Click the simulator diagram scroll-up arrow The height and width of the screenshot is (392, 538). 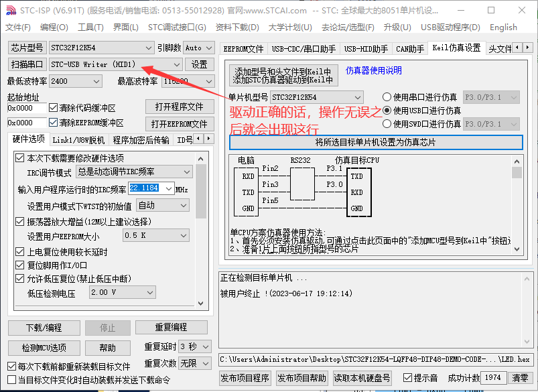pos(517,161)
